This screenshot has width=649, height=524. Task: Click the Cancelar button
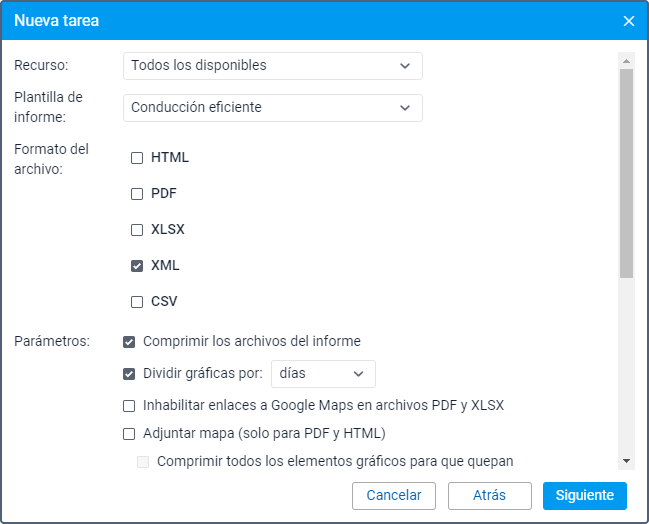click(393, 495)
